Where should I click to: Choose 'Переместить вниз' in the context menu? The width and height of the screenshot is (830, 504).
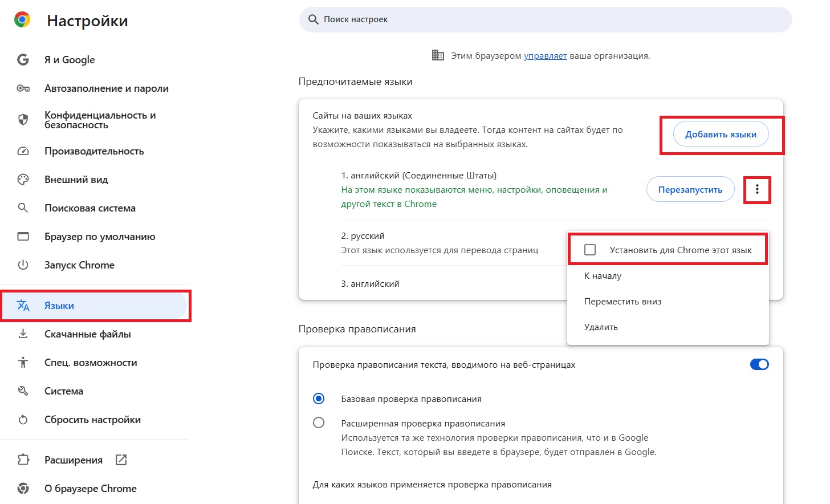pos(622,302)
